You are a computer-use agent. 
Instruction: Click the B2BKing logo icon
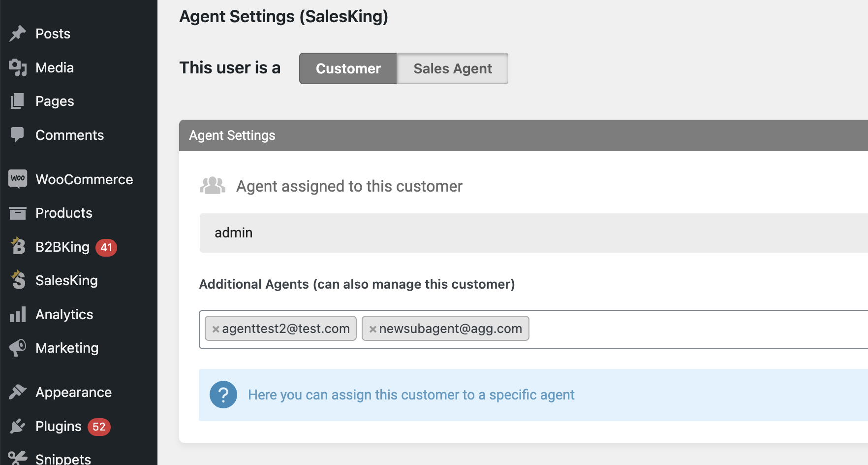click(x=18, y=246)
